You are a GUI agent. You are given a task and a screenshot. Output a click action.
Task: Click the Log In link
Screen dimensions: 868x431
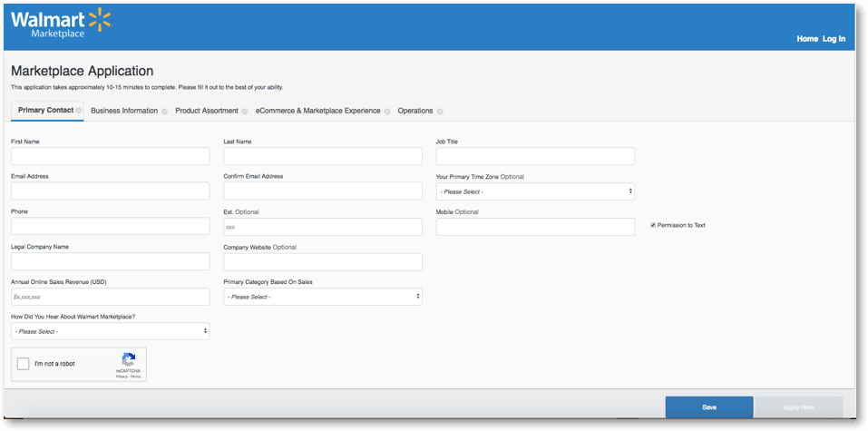tap(834, 39)
